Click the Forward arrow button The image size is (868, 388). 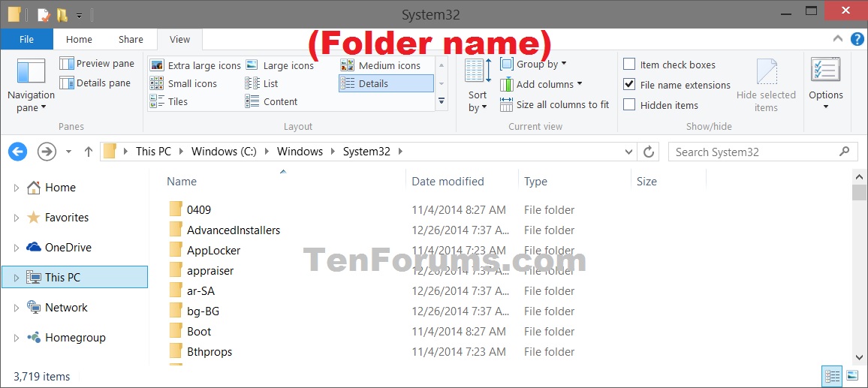pos(47,151)
